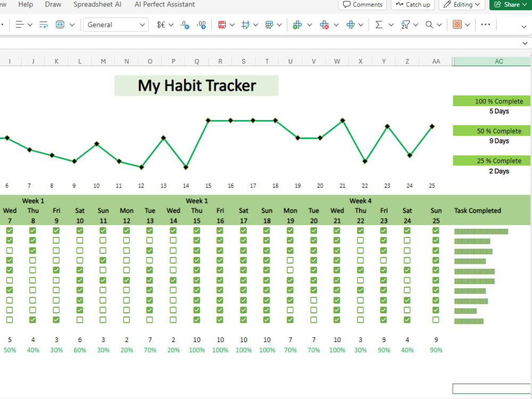Select column M header

[x=103, y=61]
